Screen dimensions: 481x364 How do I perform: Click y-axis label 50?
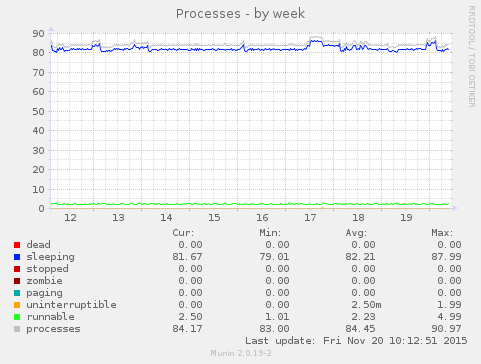point(38,111)
